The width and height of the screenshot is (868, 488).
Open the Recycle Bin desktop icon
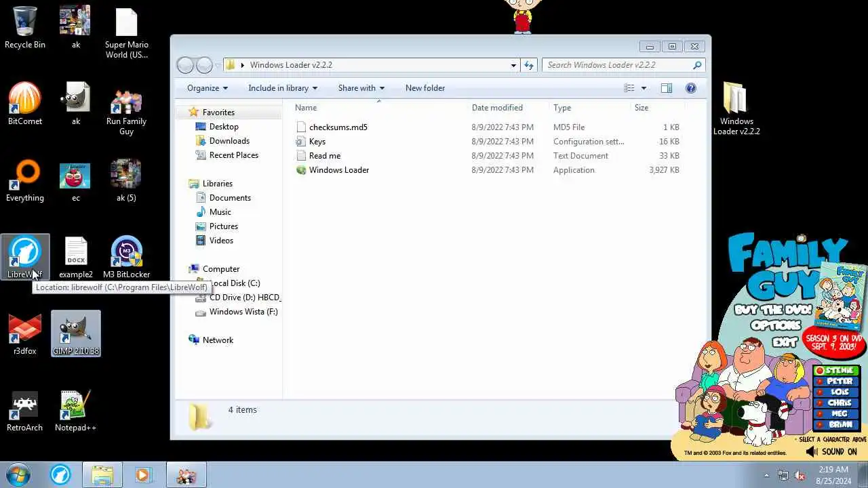point(25,27)
